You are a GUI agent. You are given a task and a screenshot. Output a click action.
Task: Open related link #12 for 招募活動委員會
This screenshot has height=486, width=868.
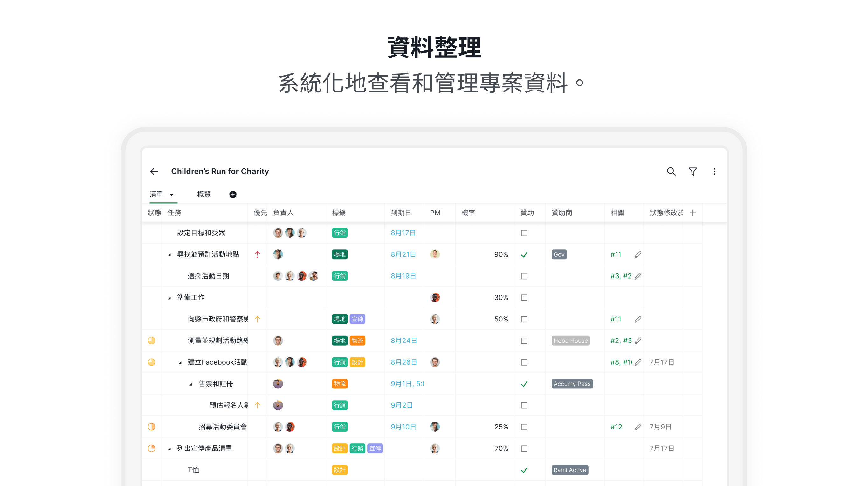(x=616, y=427)
